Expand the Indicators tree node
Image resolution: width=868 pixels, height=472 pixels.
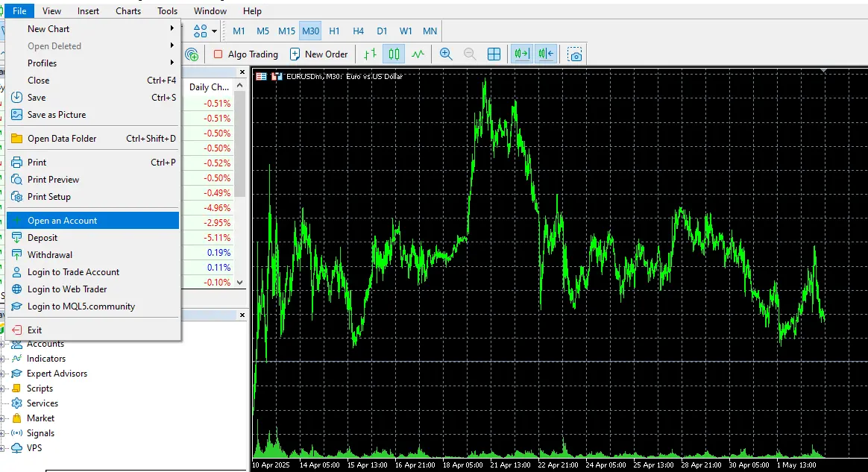pyautogui.click(x=3, y=359)
